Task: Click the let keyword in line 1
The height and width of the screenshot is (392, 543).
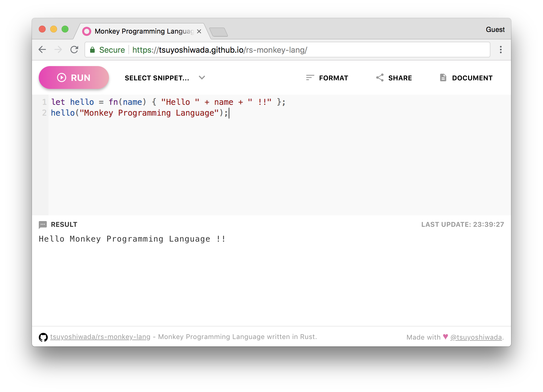Action: (58, 102)
